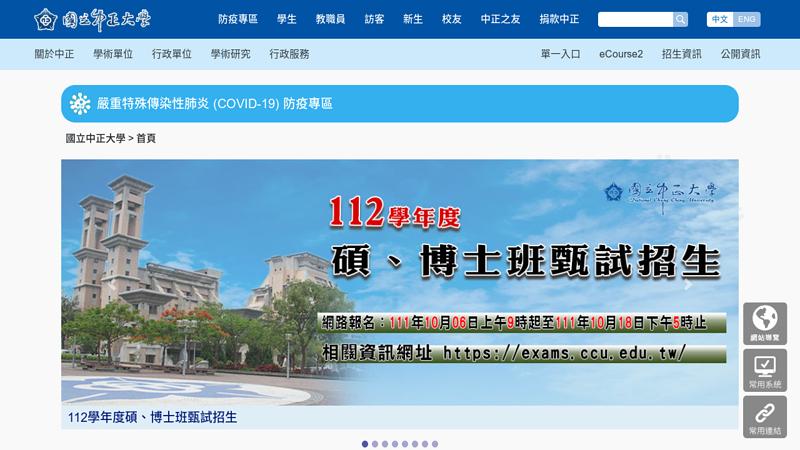Click the 112學年度碩、博士班甄試招生 caption link

153,417
